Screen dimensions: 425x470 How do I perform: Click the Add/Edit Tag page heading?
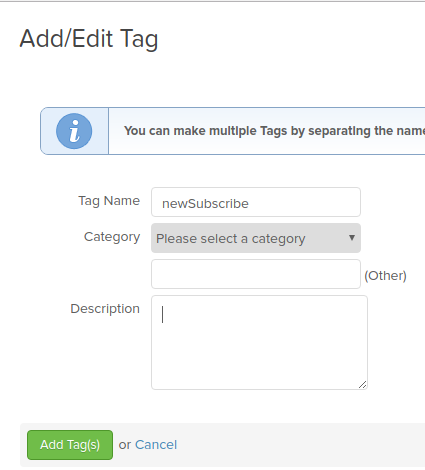pyautogui.click(x=89, y=39)
